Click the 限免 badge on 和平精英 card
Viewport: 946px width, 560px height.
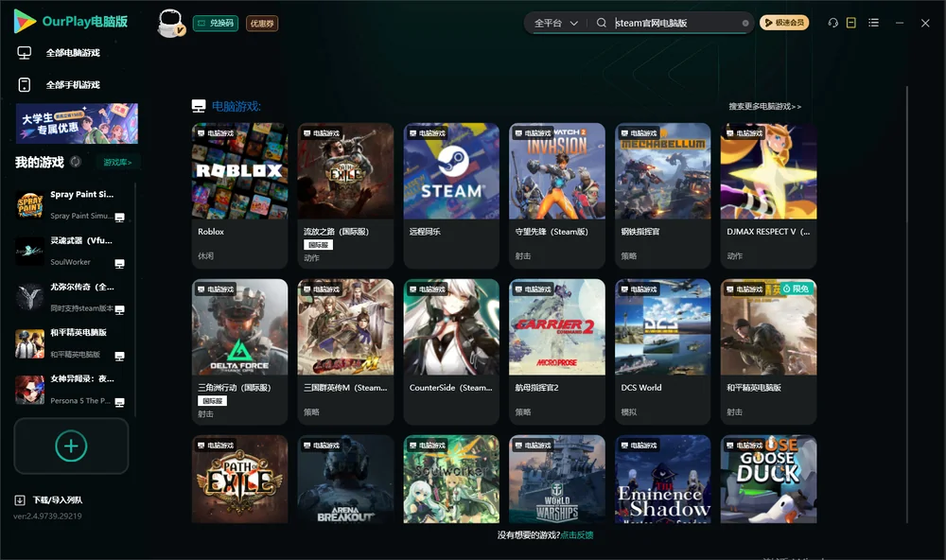pos(797,289)
